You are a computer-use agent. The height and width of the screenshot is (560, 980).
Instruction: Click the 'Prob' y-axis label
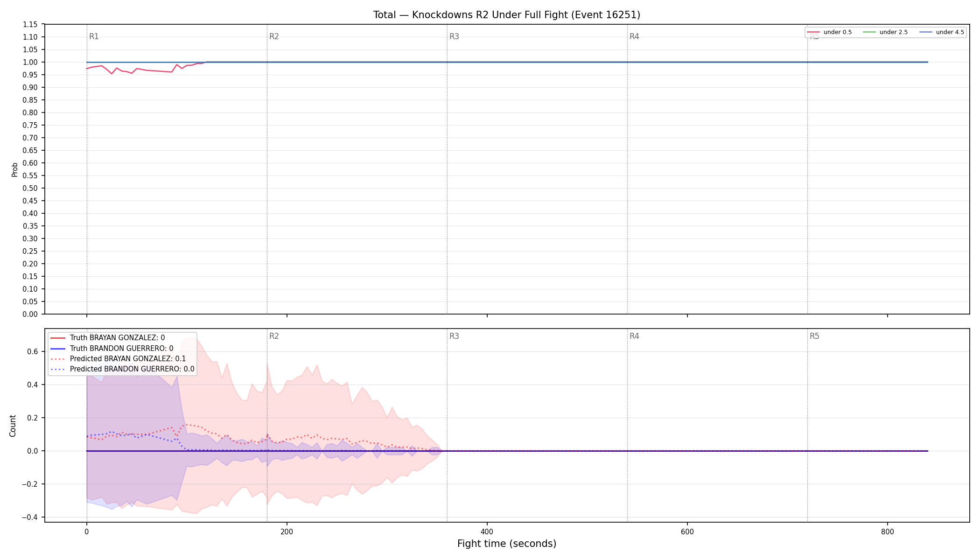pos(14,169)
